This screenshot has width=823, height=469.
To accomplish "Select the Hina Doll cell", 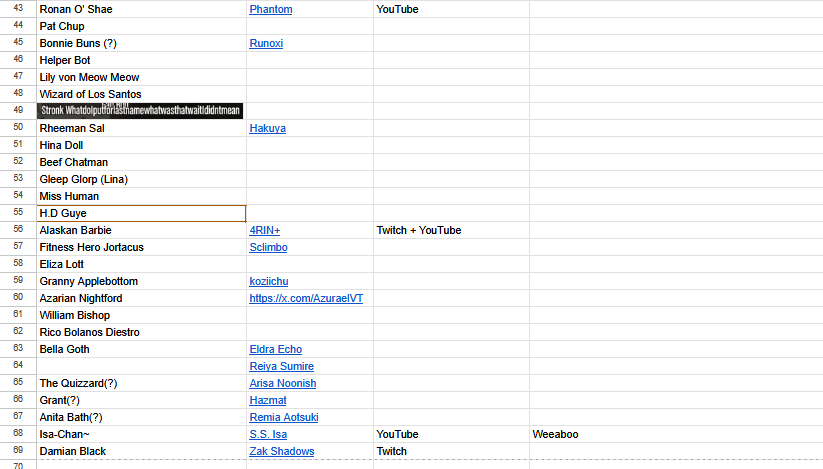I will [x=141, y=145].
